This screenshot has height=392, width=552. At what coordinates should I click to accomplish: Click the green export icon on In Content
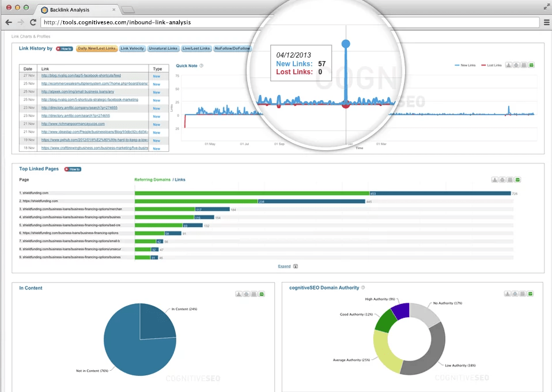tap(262, 294)
